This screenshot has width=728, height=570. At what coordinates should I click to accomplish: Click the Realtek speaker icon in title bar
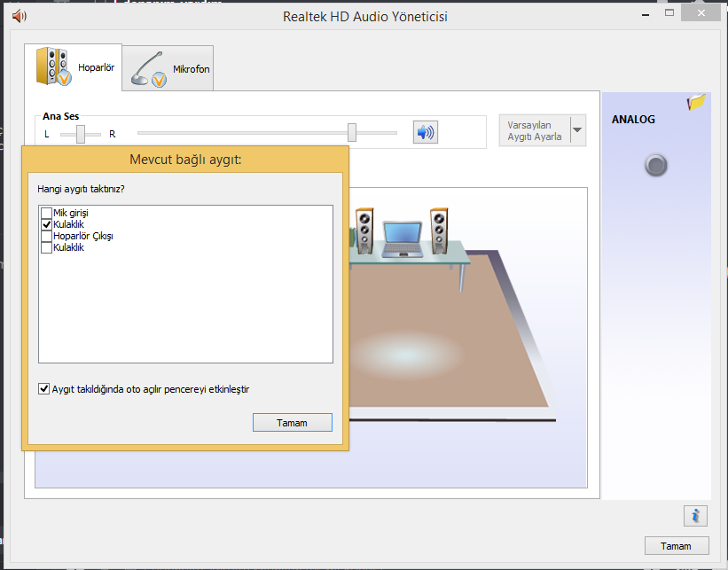[20, 16]
